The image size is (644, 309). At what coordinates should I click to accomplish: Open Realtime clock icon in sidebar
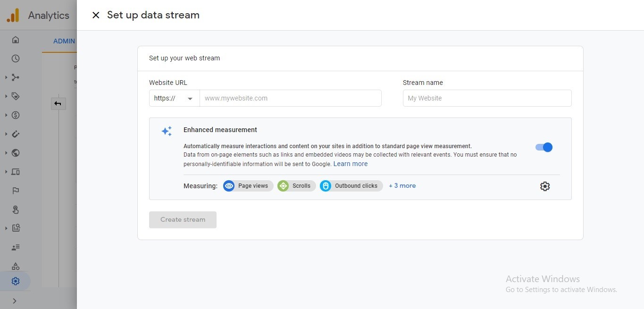(16, 58)
